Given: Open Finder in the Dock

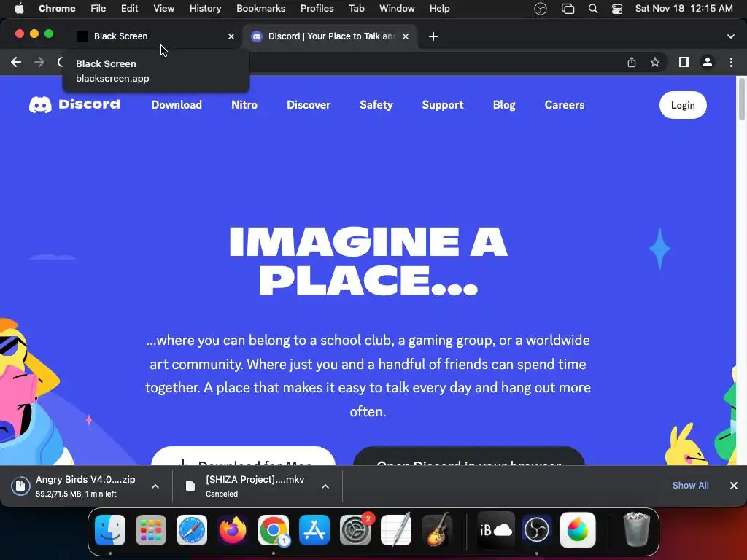Looking at the screenshot, I should pyautogui.click(x=110, y=529).
